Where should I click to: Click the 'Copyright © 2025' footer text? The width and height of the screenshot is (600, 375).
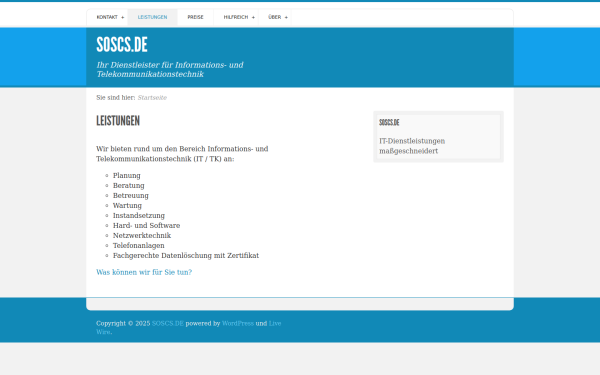tap(123, 323)
